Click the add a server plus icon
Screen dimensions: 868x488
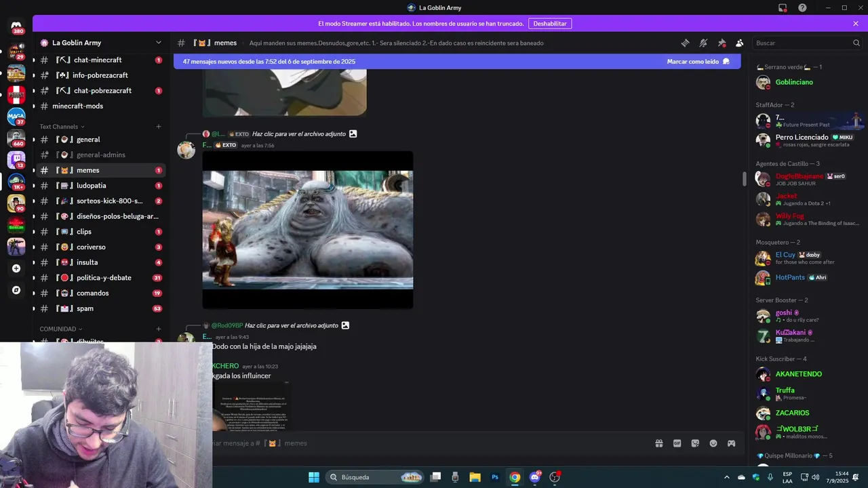[x=16, y=268]
